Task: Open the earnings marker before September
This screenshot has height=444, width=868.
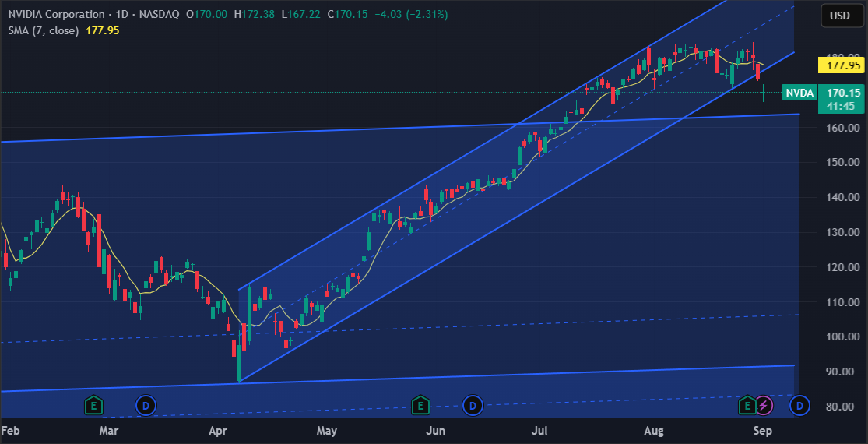Action: point(747,406)
